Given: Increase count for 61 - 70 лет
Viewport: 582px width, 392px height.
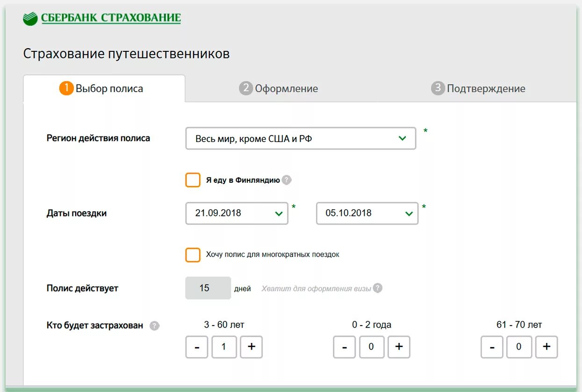Looking at the screenshot, I should [546, 347].
